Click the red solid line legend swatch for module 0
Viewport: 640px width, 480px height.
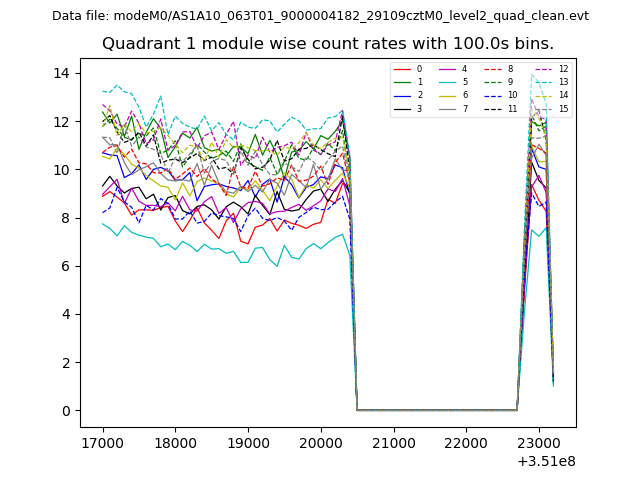pos(402,69)
